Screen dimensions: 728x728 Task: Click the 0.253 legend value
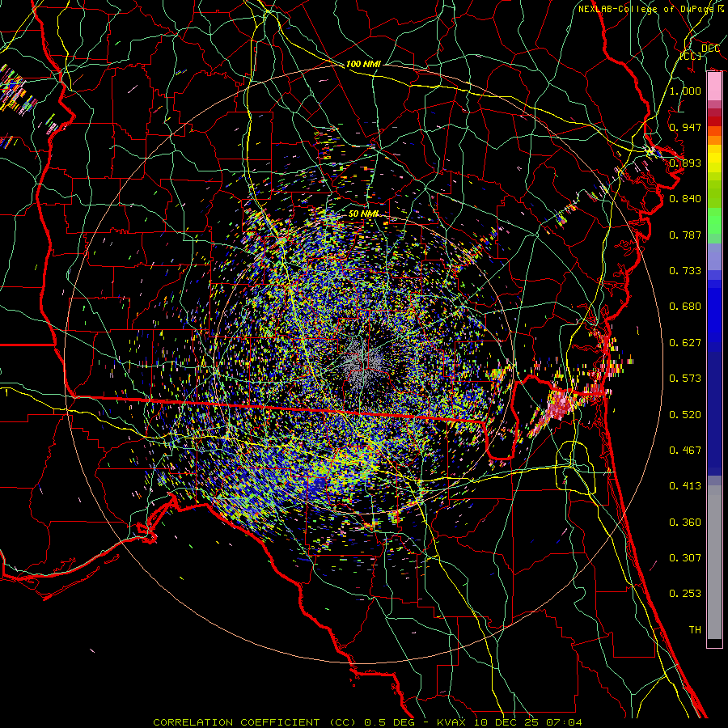click(x=685, y=594)
